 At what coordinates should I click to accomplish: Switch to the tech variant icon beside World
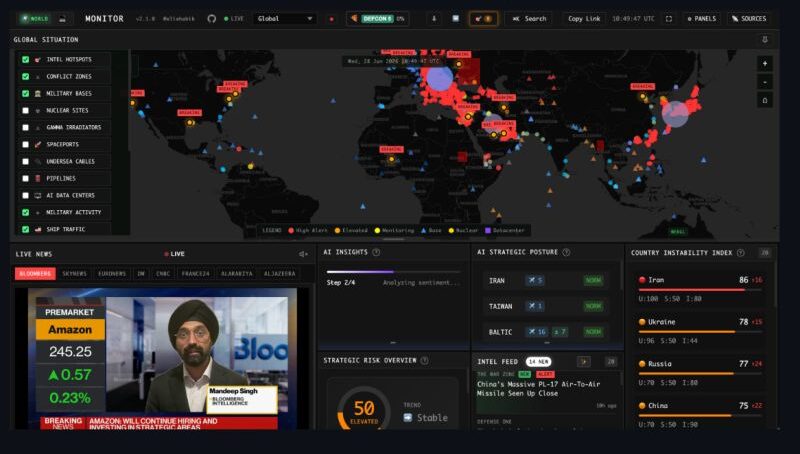click(62, 19)
